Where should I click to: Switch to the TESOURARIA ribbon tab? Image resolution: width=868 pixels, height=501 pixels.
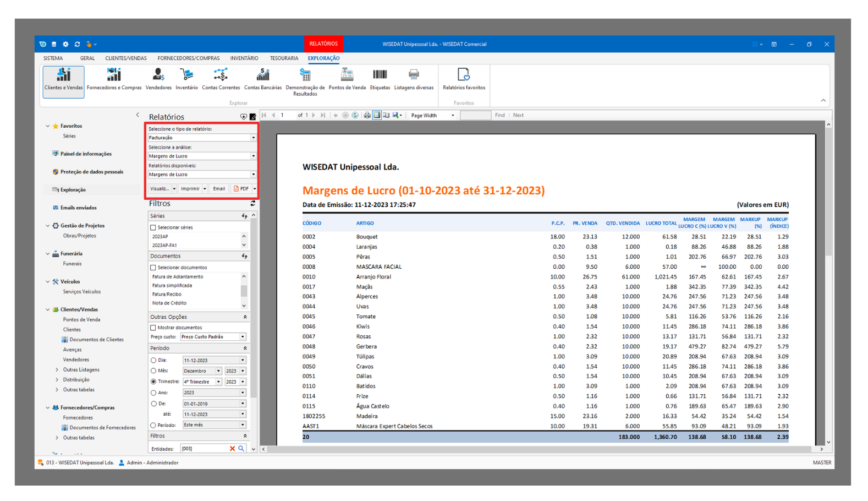[284, 58]
